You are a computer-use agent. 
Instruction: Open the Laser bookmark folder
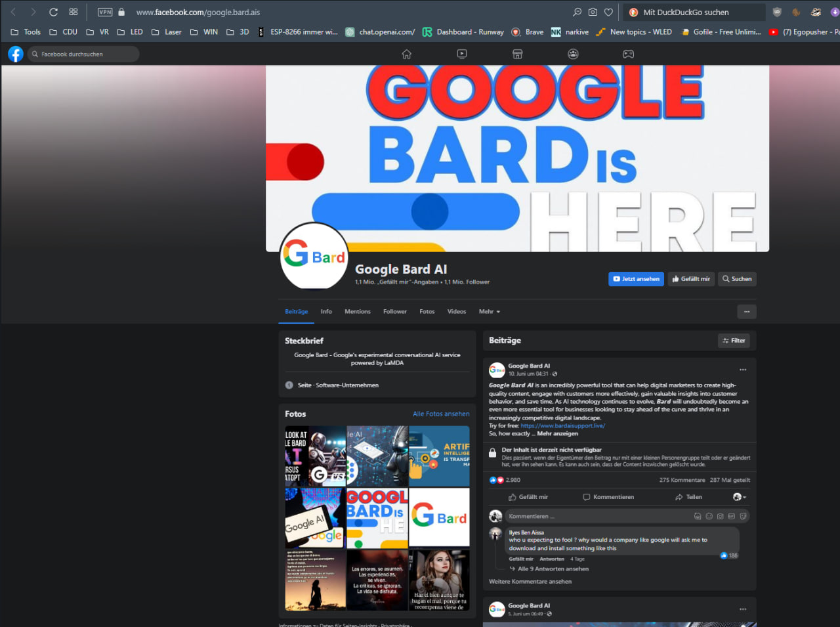pos(167,32)
